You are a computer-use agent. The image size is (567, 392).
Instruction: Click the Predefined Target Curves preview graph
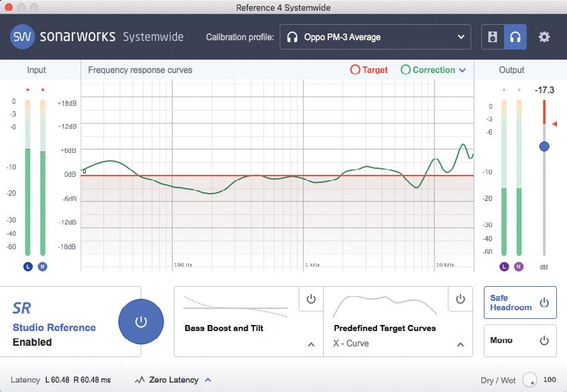[385, 306]
